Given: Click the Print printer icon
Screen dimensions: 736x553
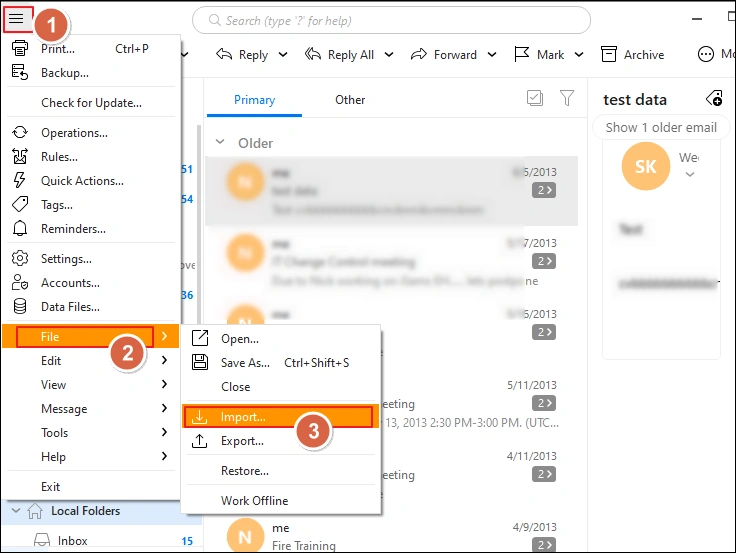Looking at the screenshot, I should click(x=20, y=48).
